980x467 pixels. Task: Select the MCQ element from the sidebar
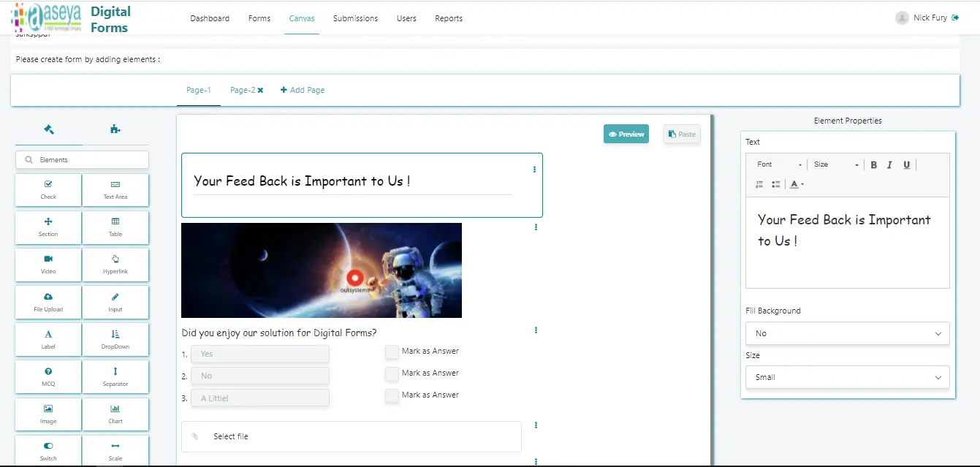pyautogui.click(x=48, y=376)
